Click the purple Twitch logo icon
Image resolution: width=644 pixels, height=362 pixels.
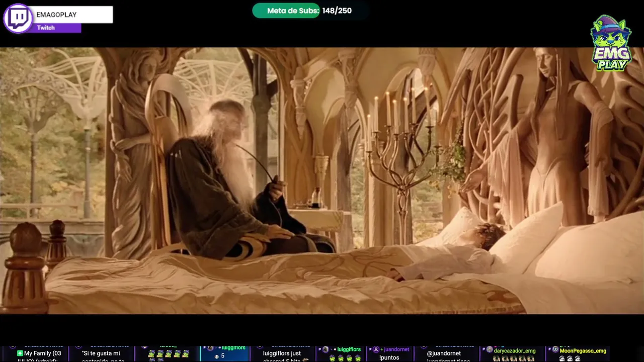(x=18, y=19)
